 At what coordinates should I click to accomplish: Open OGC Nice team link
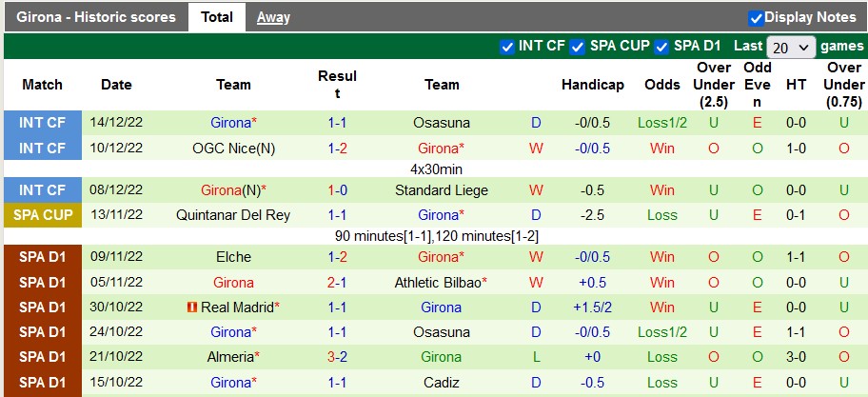point(233,149)
